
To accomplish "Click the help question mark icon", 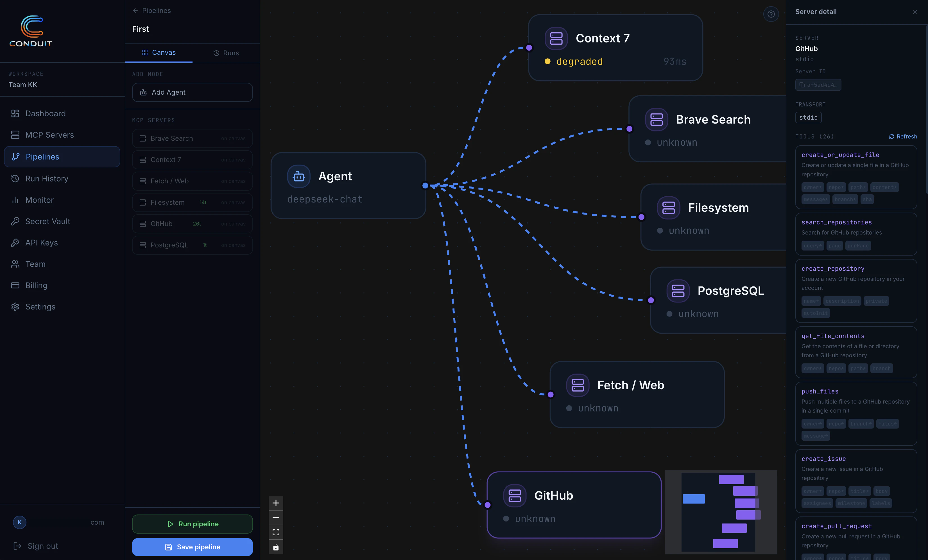I will tap(771, 14).
